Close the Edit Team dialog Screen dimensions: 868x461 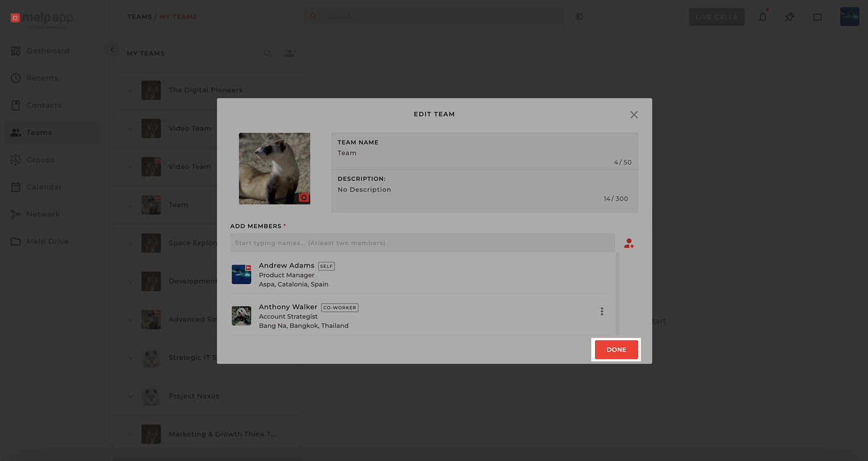pos(634,115)
